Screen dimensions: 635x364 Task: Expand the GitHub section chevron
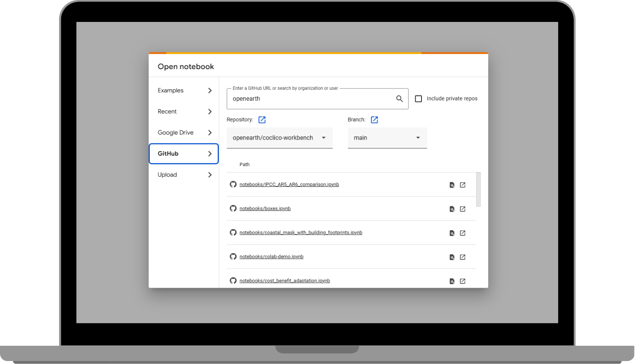coord(210,154)
